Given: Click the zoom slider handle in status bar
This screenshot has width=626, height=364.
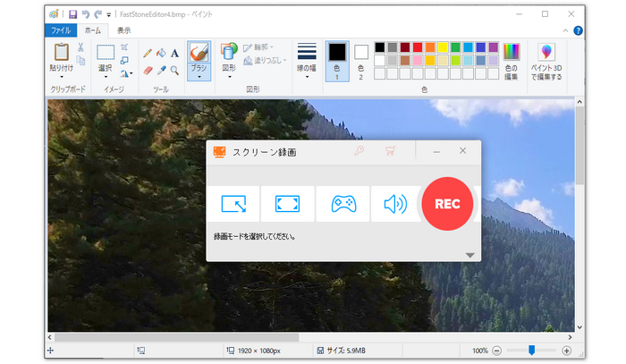Looking at the screenshot, I should point(532,351).
